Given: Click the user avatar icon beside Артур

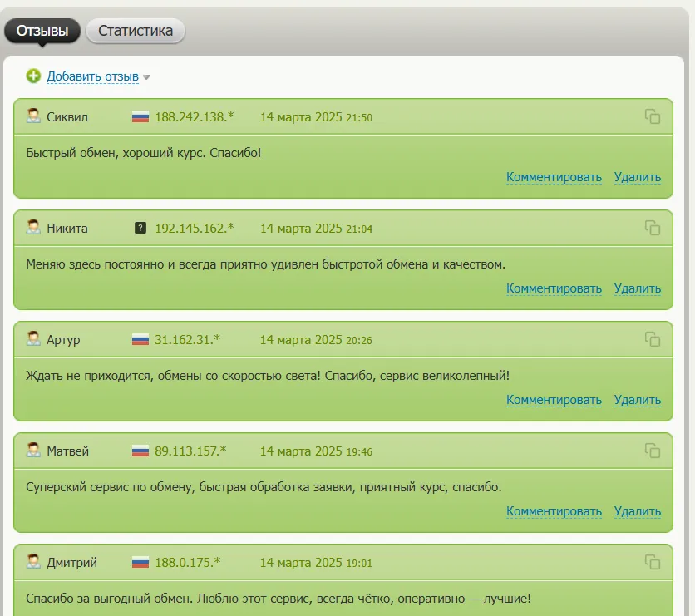Looking at the screenshot, I should pyautogui.click(x=33, y=338).
